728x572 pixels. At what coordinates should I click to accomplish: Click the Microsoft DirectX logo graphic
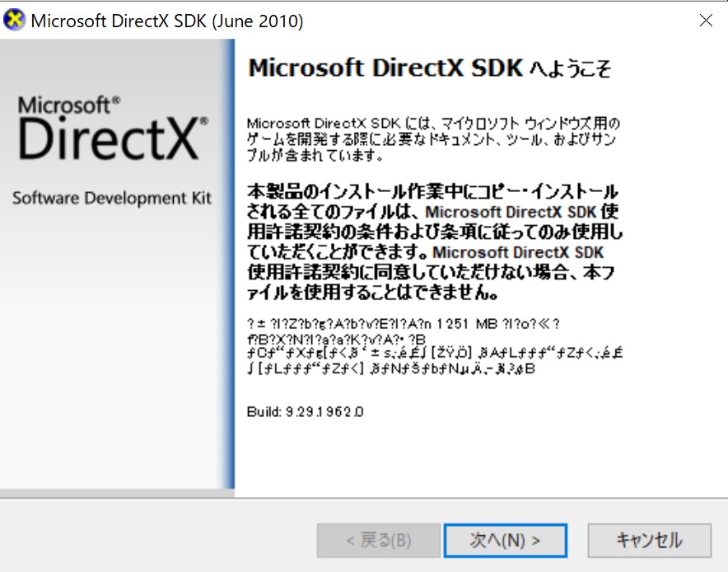pos(113,128)
